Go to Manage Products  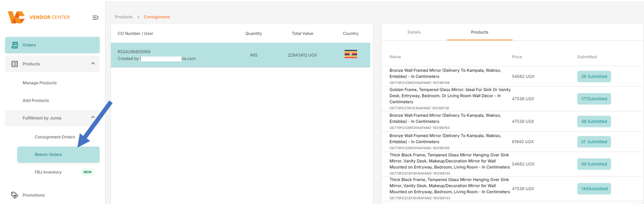pos(39,83)
